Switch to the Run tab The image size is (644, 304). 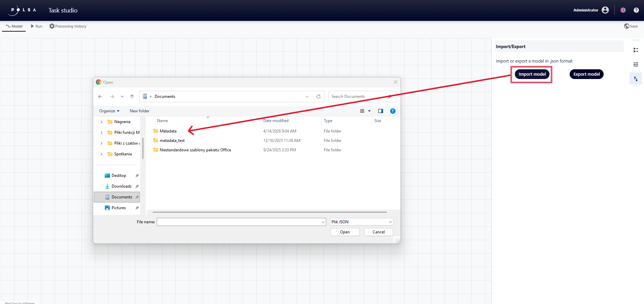coord(36,26)
